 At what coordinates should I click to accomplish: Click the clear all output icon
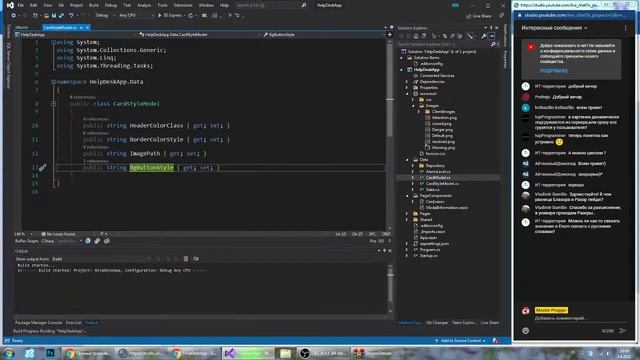pyautogui.click(x=186, y=259)
